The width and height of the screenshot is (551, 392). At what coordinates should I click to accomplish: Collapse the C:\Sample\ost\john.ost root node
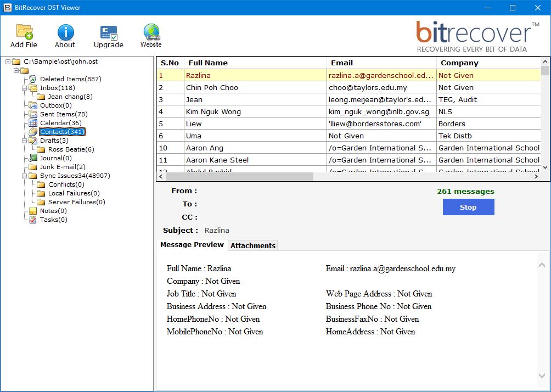click(8, 61)
